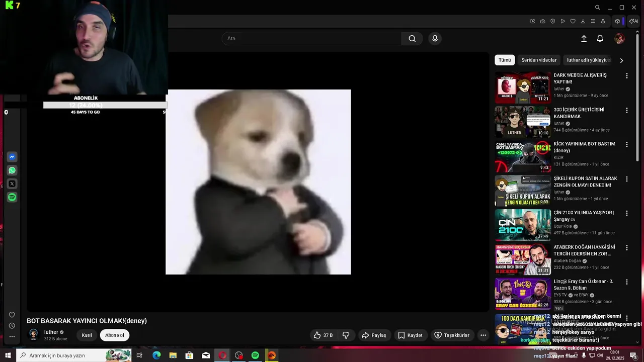Click the browser snapshot camera icon
Image resolution: width=644 pixels, height=362 pixels.
(x=542, y=21)
